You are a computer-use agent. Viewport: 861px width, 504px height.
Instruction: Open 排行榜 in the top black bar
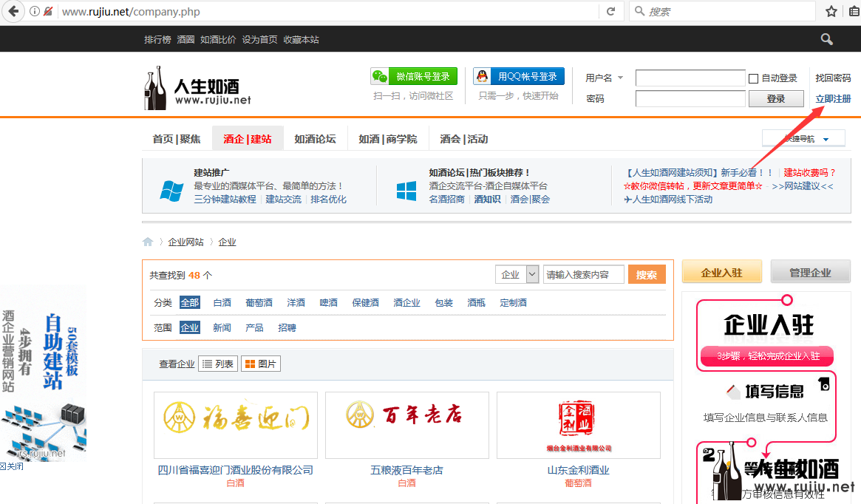click(157, 39)
